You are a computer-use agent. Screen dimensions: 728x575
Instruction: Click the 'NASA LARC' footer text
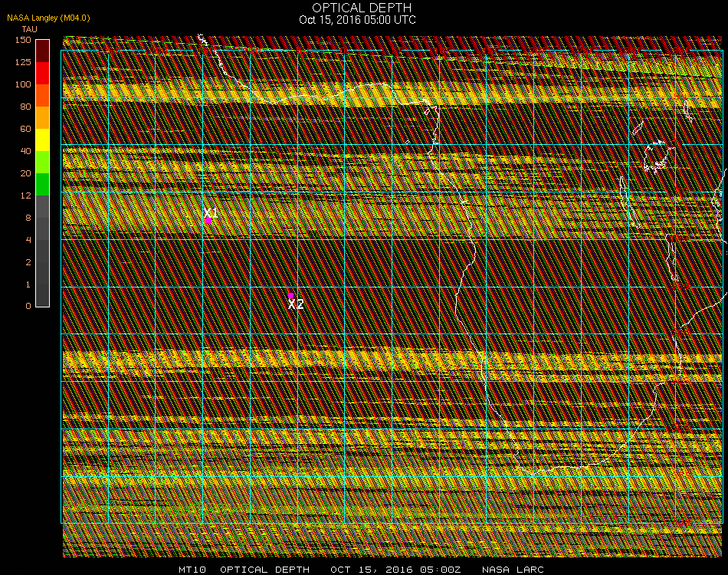point(513,570)
